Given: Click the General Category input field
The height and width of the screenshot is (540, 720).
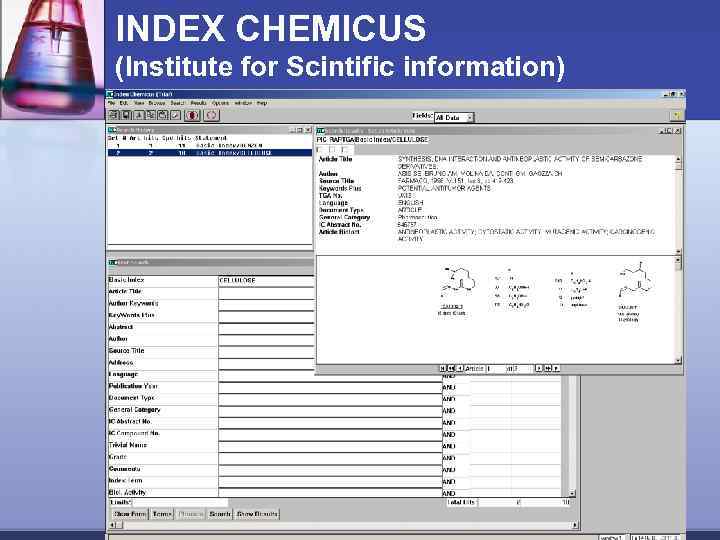Looking at the screenshot, I should [x=330, y=411].
